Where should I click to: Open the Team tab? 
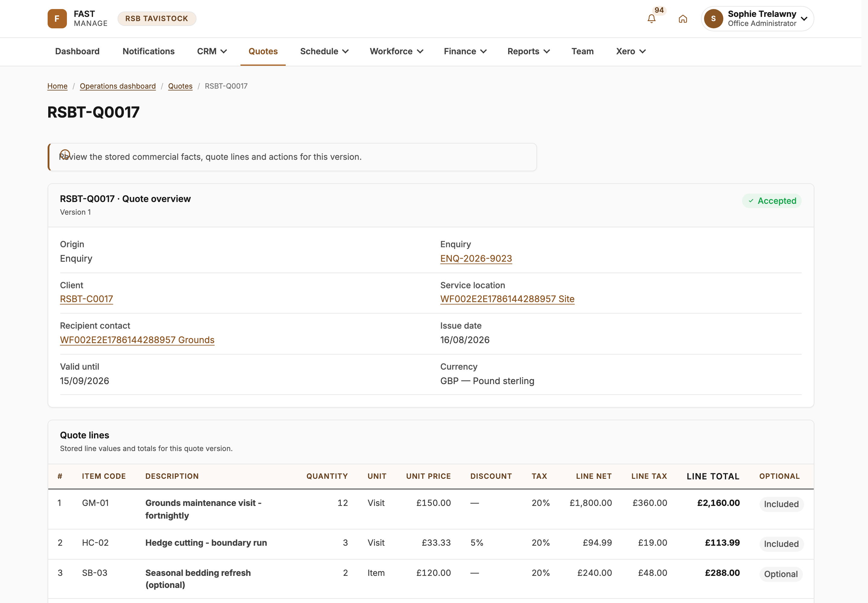click(x=582, y=51)
